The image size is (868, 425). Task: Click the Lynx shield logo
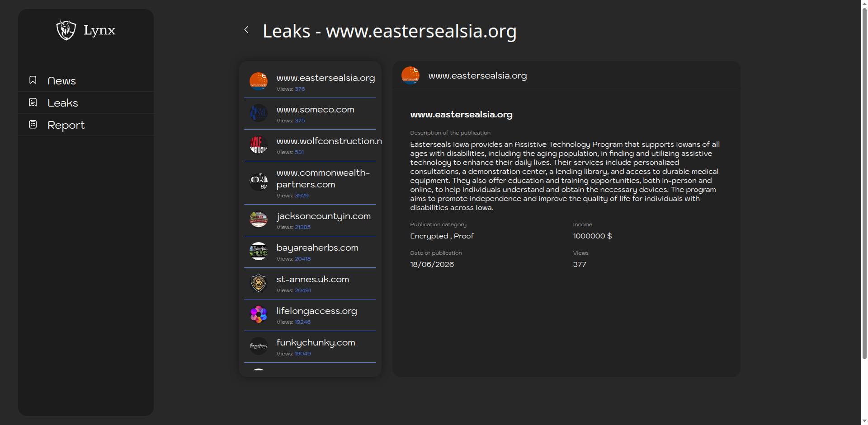tap(66, 30)
